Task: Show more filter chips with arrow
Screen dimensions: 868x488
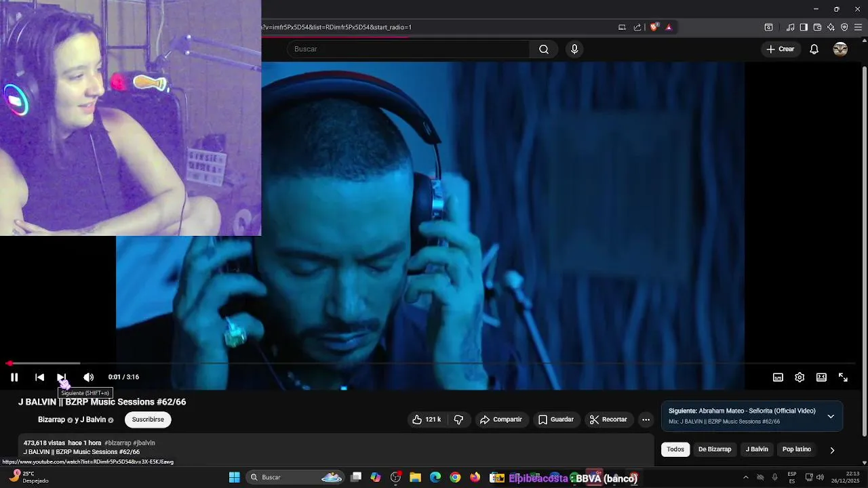Action: [832, 450]
